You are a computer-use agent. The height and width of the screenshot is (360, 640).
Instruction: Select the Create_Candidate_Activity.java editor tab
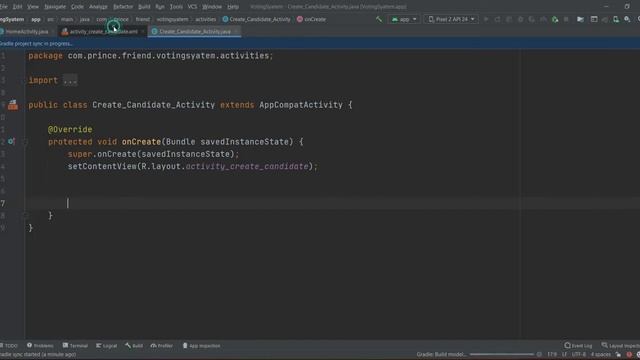195,31
